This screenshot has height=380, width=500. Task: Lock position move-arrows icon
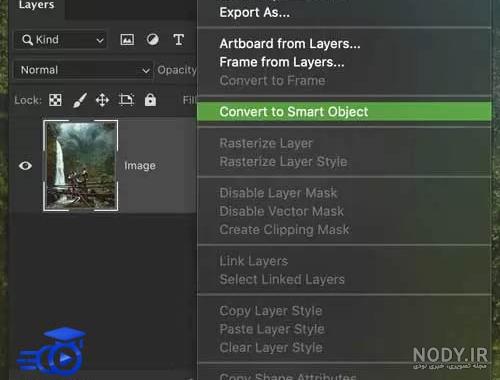(102, 100)
